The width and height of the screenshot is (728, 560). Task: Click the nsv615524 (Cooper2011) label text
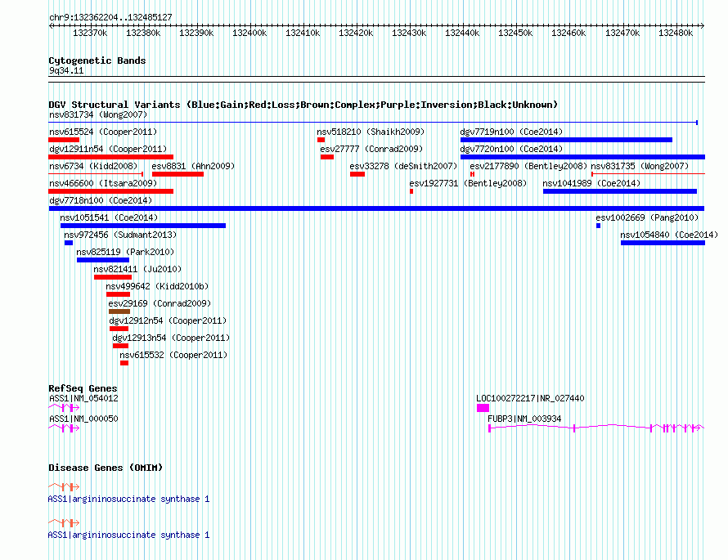[103, 132]
